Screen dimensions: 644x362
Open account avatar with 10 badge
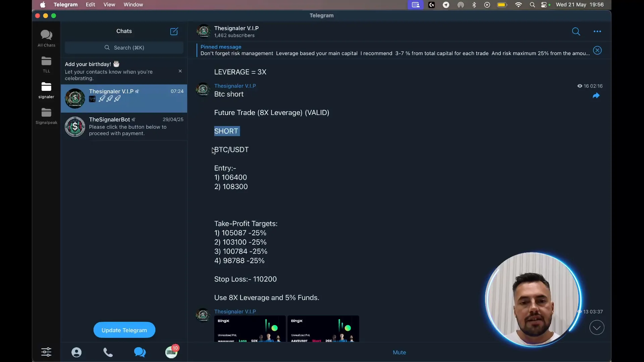tap(172, 352)
